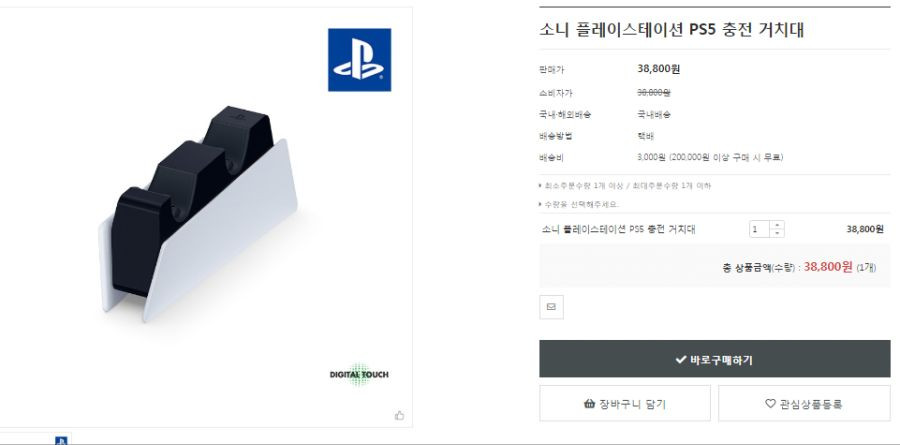Click the checkmark icon in 바로구매하기
The height and width of the screenshot is (445, 900).
pyautogui.click(x=681, y=359)
